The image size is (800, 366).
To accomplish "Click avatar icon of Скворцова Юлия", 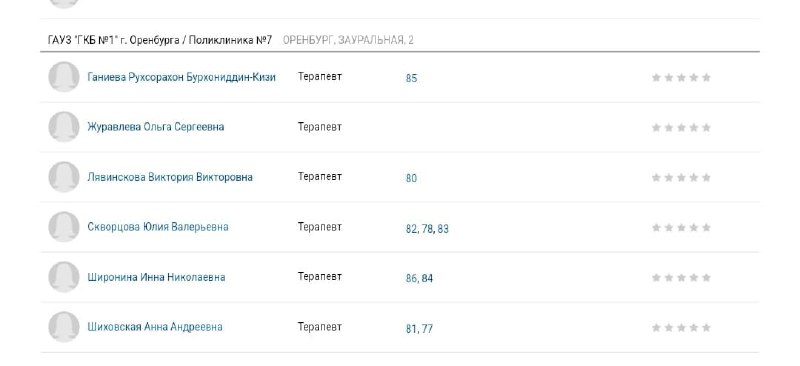I will point(64,227).
